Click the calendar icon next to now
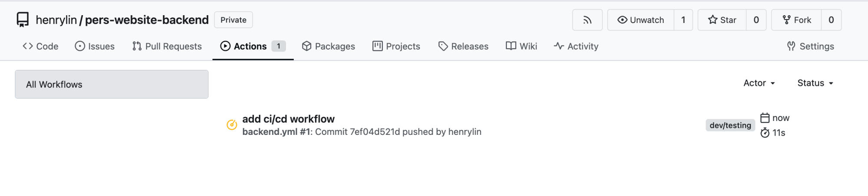 (x=765, y=118)
